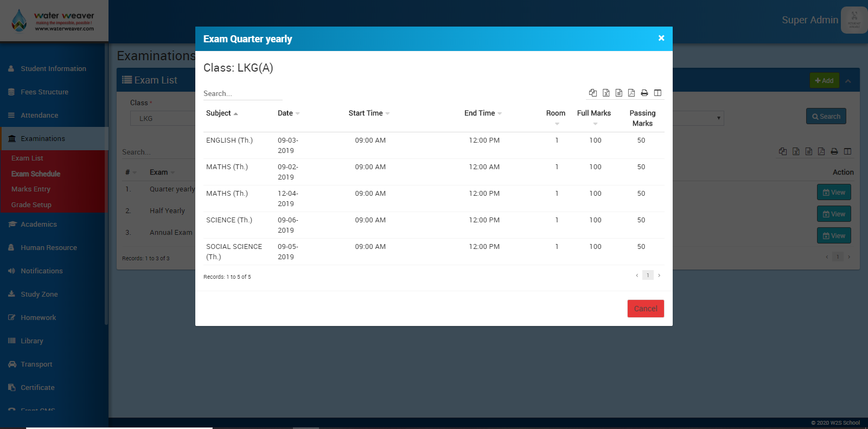The image size is (868, 429).
Task: Collapse the Exam List panel chevron
Action: click(848, 81)
